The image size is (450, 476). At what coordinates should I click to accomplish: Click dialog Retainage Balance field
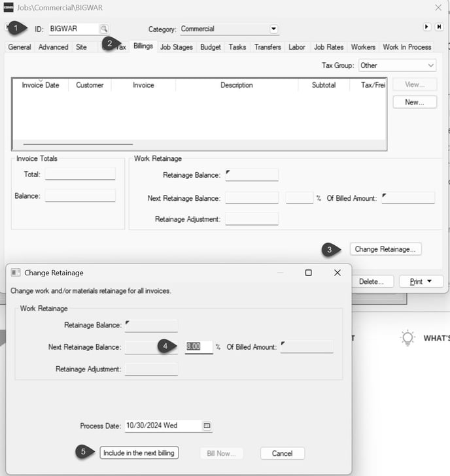click(151, 325)
